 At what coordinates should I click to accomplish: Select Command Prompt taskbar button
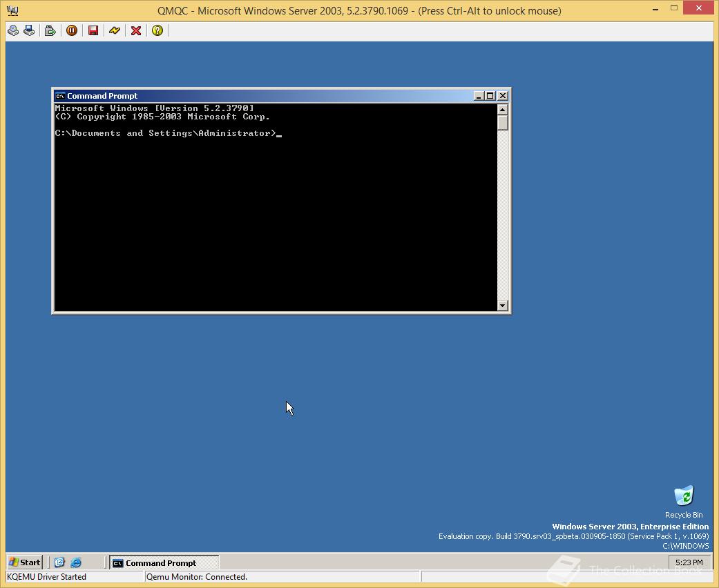click(x=164, y=562)
